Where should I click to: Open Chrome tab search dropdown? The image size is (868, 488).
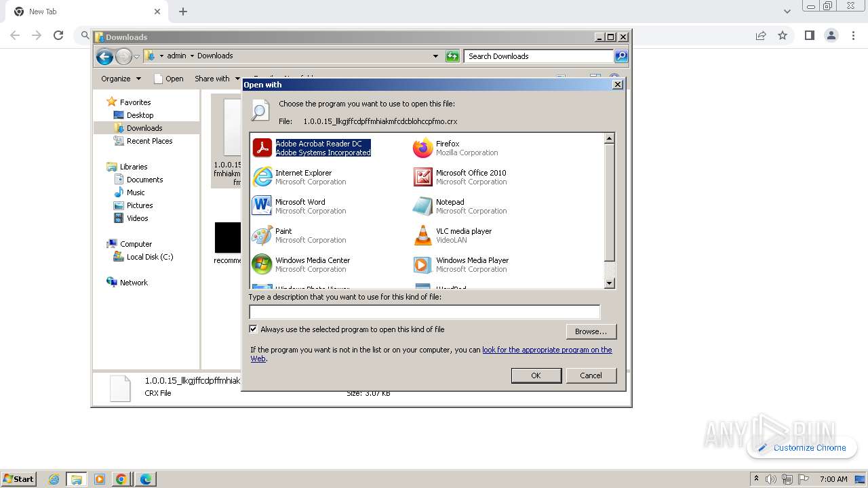pyautogui.click(x=787, y=12)
